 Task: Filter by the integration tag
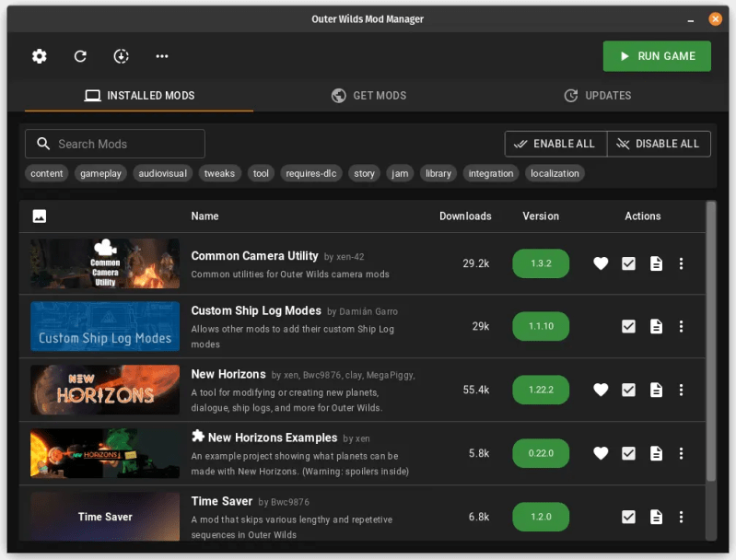pyautogui.click(x=490, y=173)
